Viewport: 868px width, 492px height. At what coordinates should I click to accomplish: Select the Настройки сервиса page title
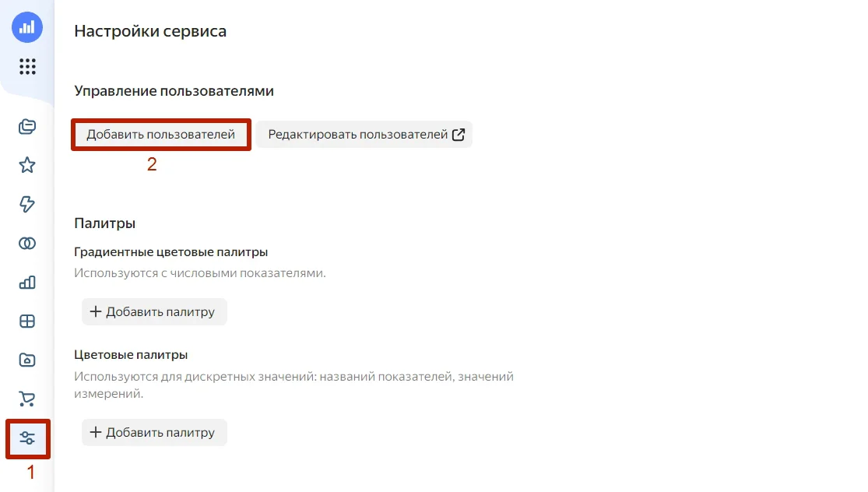point(150,31)
